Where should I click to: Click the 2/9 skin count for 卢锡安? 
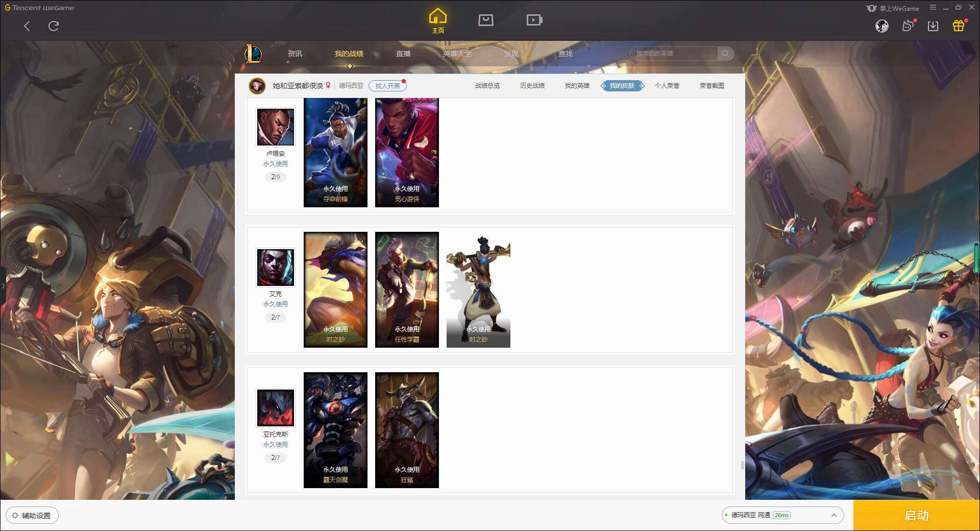[276, 177]
